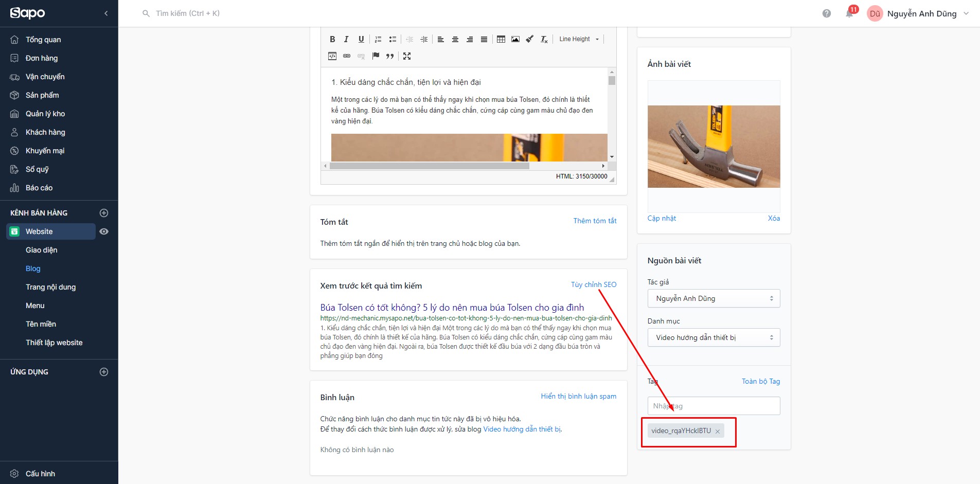
Task: Decrease indent of the paragraph
Action: [x=409, y=39]
